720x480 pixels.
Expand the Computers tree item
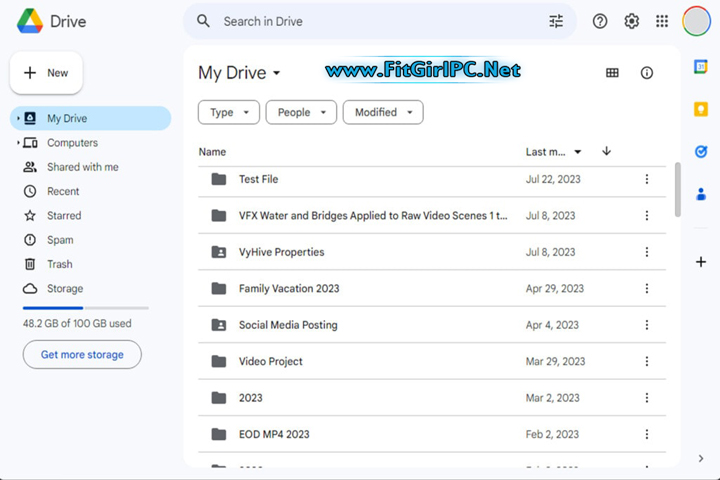coord(18,143)
